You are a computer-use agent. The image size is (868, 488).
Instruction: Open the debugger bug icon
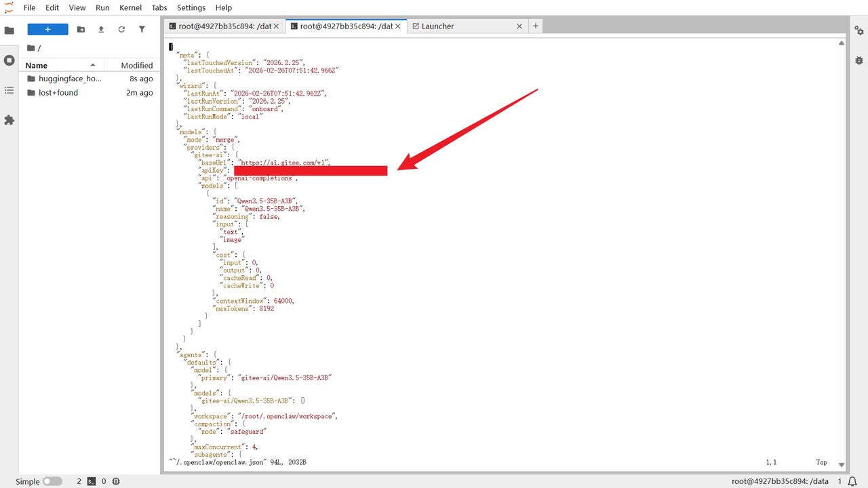click(x=859, y=60)
